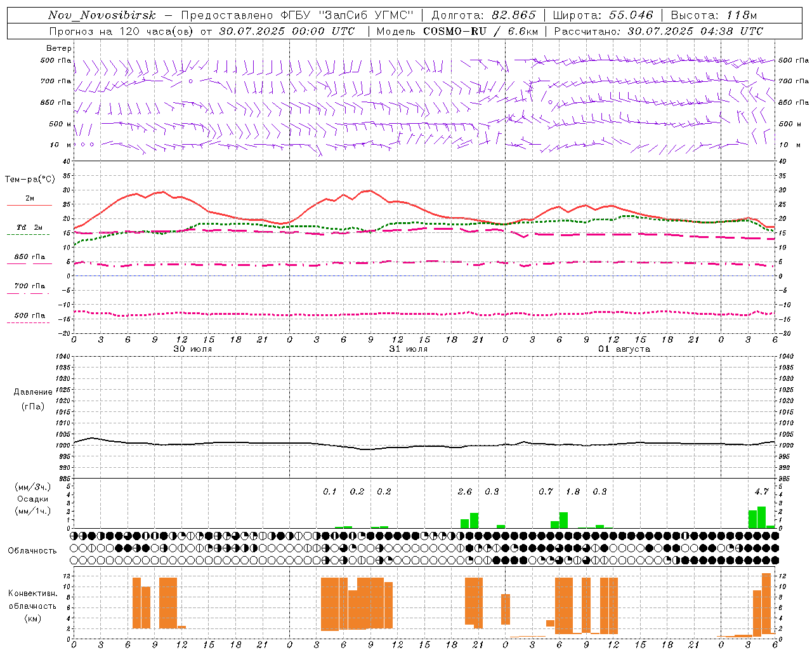Click the (км) convective cloud unit label
Viewport: 812px width, 650px height.
click(33, 618)
